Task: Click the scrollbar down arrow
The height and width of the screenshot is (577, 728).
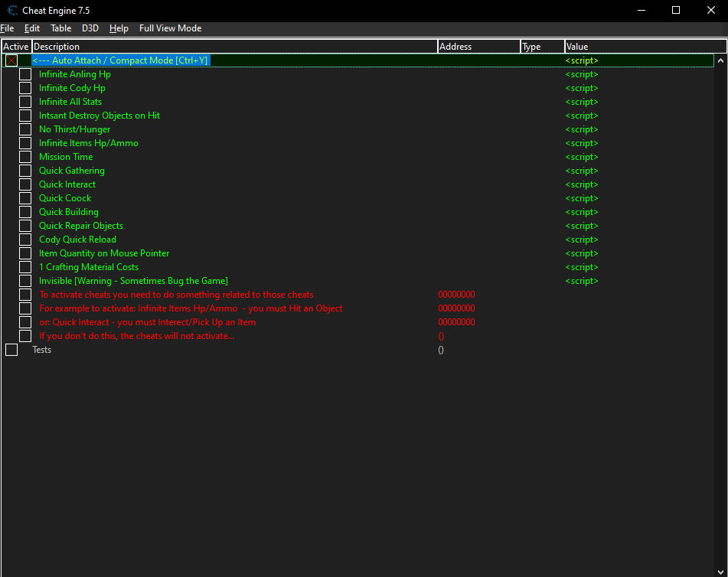Action: pyautogui.click(x=720, y=572)
